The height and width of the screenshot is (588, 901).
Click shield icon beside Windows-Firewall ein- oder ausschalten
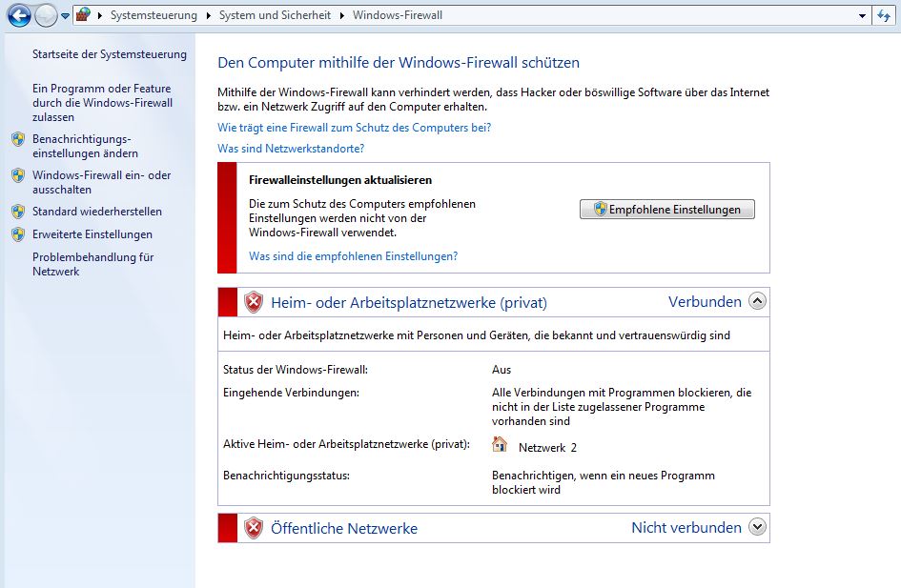tap(18, 175)
